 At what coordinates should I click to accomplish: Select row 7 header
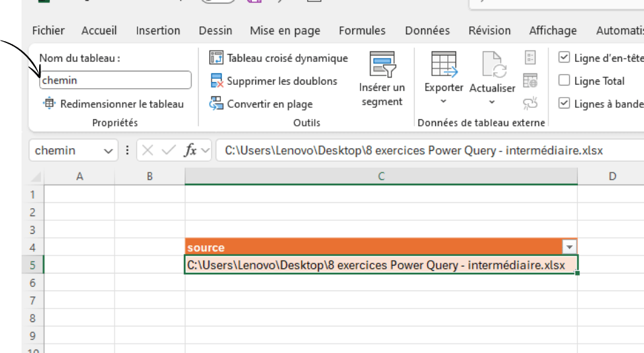[32, 300]
